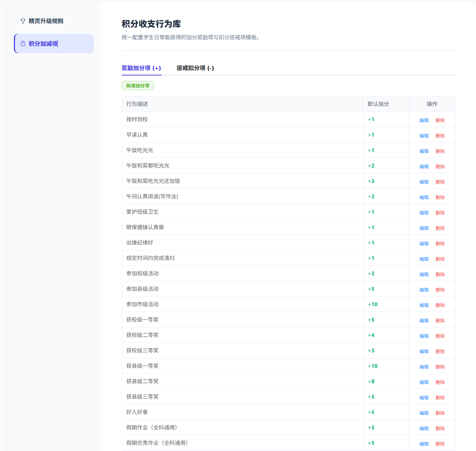Edit the 出操纪律好 row
This screenshot has height=451, width=476.
pyautogui.click(x=424, y=243)
